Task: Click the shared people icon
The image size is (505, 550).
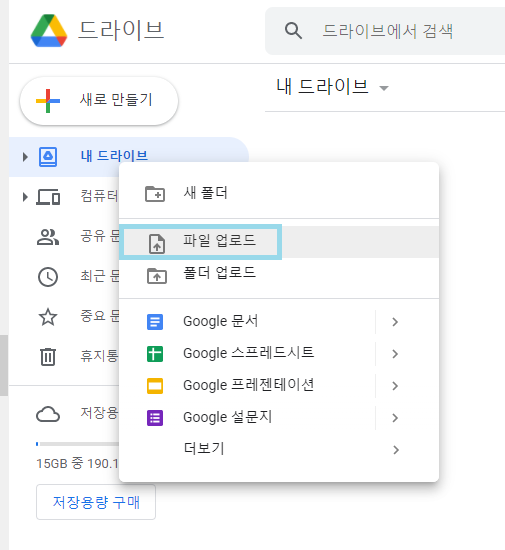Action: [48, 237]
